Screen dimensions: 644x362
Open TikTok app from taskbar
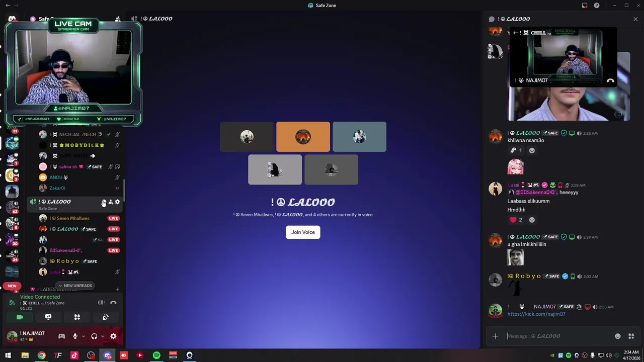(74, 355)
